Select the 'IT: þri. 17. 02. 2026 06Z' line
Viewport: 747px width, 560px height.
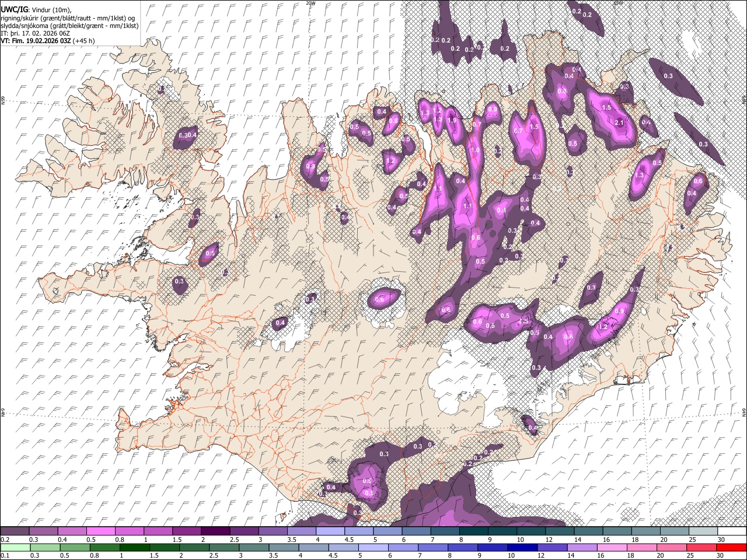pos(36,33)
